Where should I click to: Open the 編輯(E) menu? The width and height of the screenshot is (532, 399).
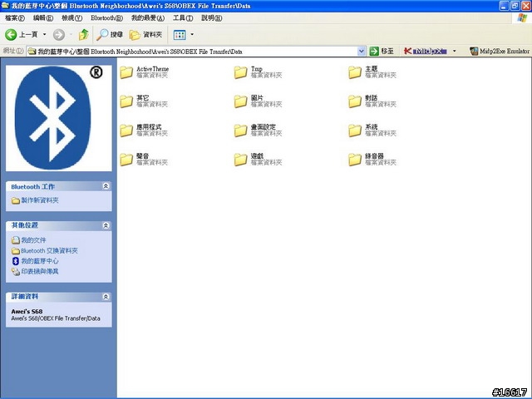pos(43,18)
